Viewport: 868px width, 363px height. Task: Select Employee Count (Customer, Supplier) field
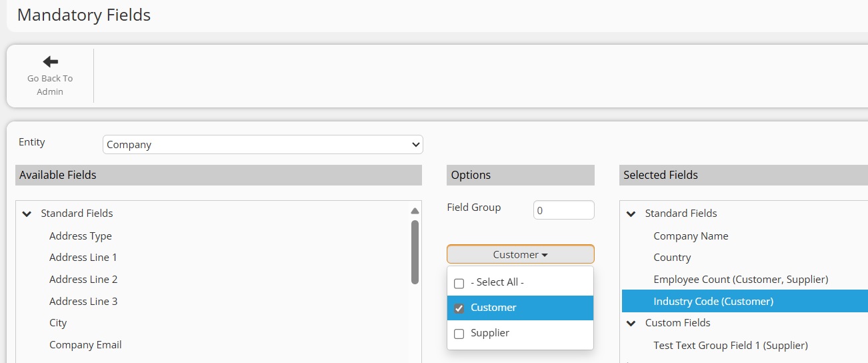click(x=741, y=280)
